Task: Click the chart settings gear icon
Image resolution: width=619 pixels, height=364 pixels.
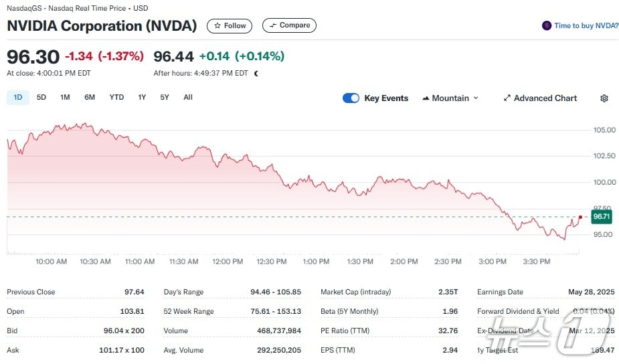Action: tap(604, 98)
